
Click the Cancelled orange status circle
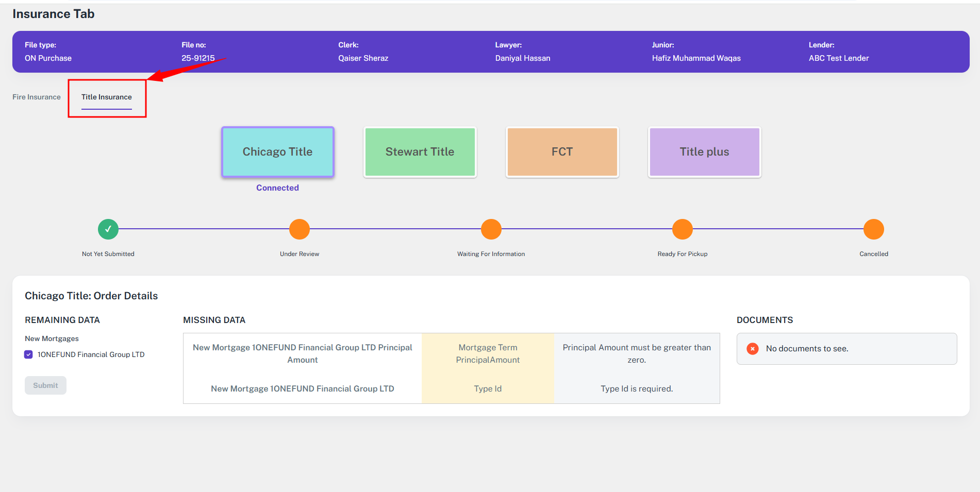click(873, 229)
